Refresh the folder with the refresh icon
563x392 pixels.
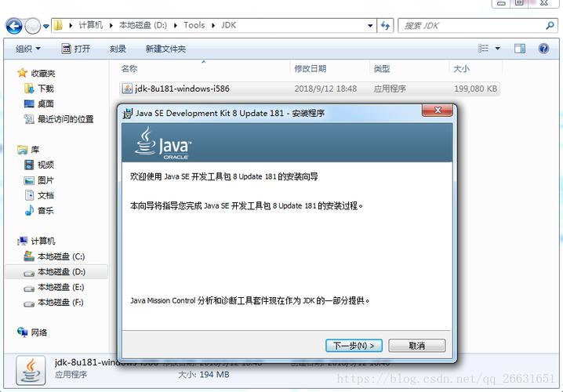point(385,26)
